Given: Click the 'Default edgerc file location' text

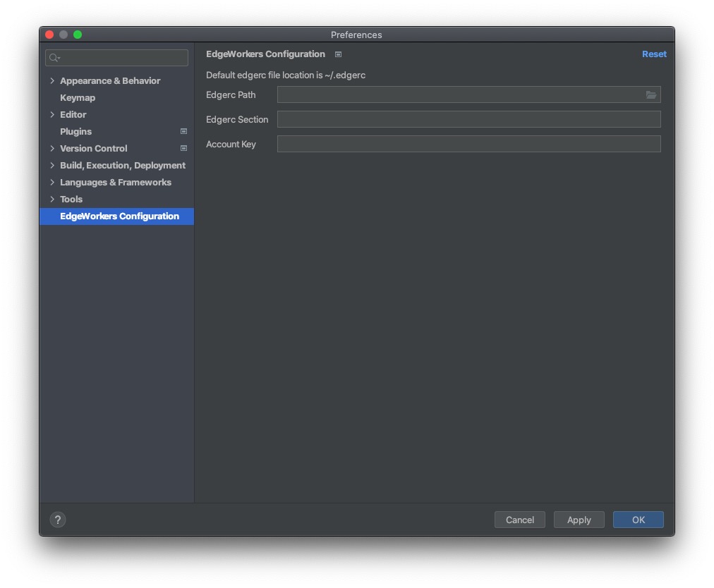Looking at the screenshot, I should point(286,75).
